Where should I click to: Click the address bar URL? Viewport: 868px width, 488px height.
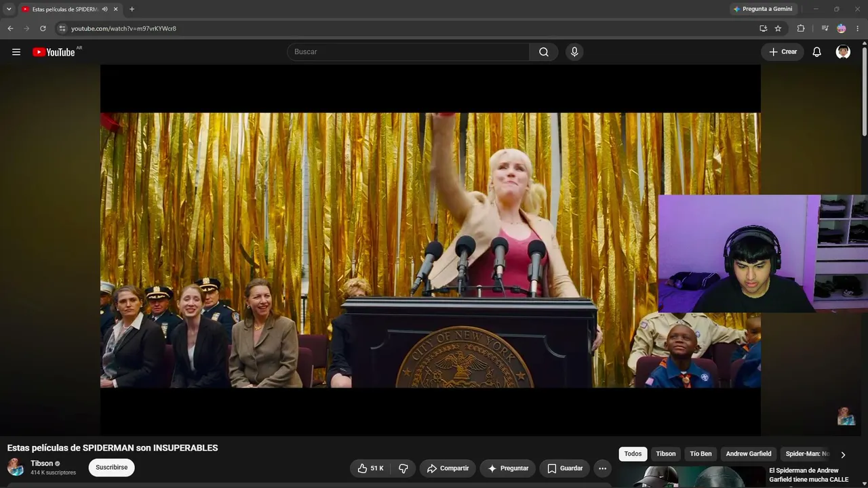123,28
